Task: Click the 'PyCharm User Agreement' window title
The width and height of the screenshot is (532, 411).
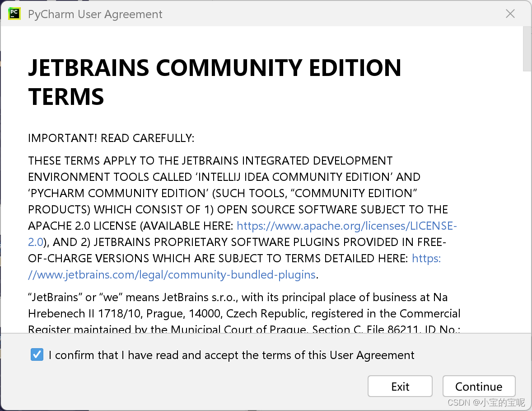Action: pos(95,14)
